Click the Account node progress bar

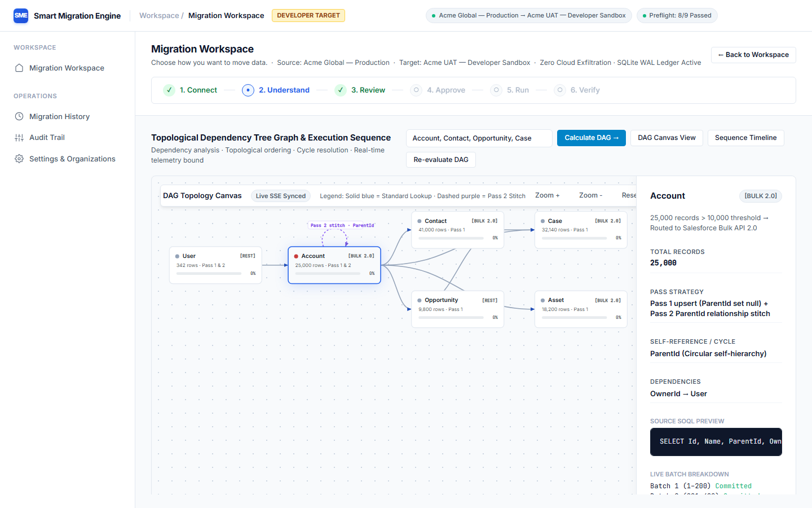(x=328, y=274)
